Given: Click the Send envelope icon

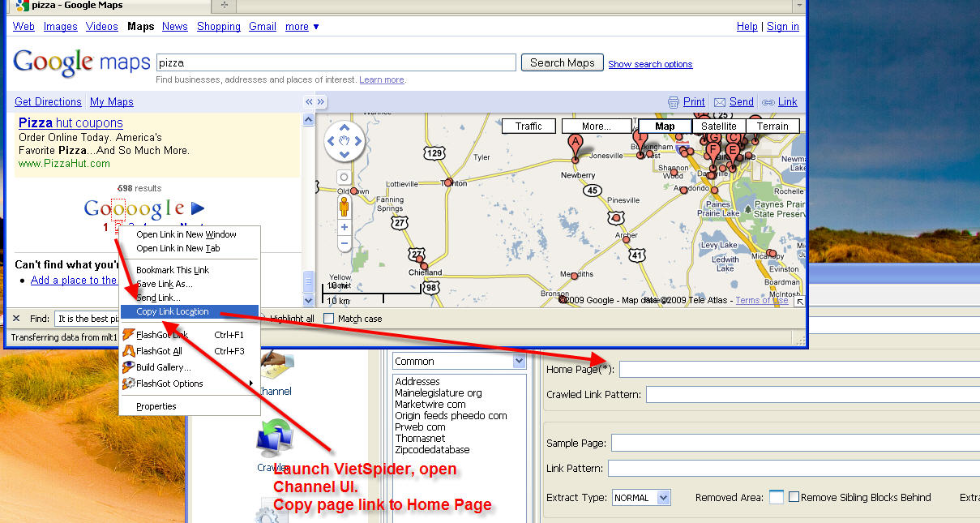Looking at the screenshot, I should coord(719,102).
